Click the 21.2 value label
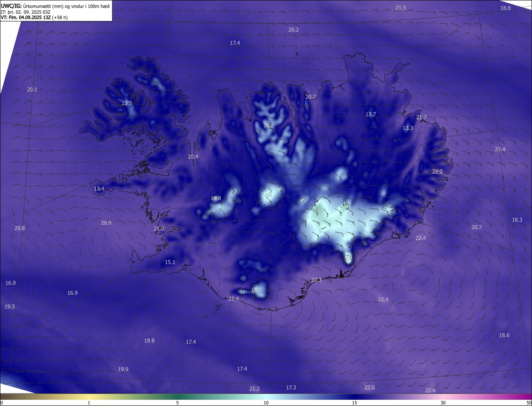The image size is (532, 406). (254, 389)
